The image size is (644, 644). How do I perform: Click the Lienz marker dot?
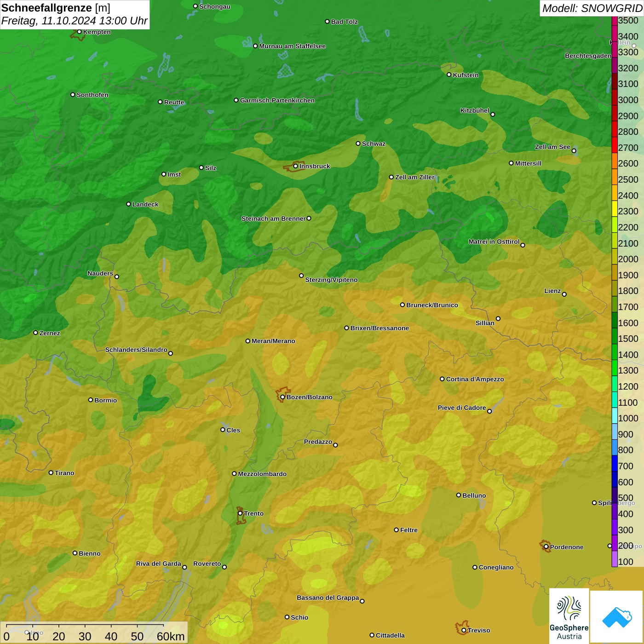click(564, 294)
